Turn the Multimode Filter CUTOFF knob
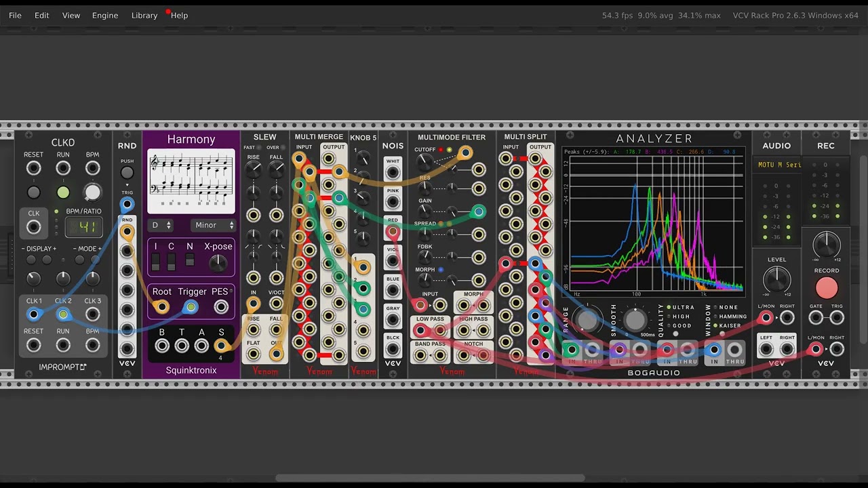Screen dimensions: 868x488 (425, 162)
